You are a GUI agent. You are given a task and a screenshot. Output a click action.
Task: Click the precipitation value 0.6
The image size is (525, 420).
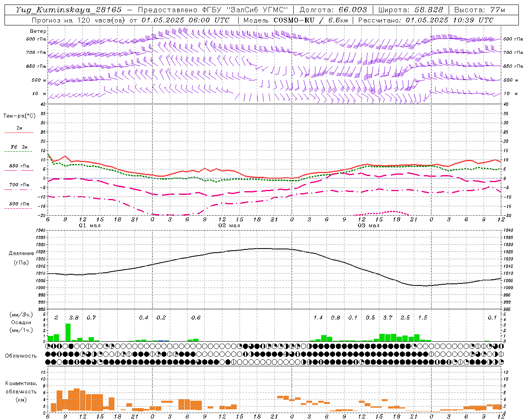click(196, 317)
